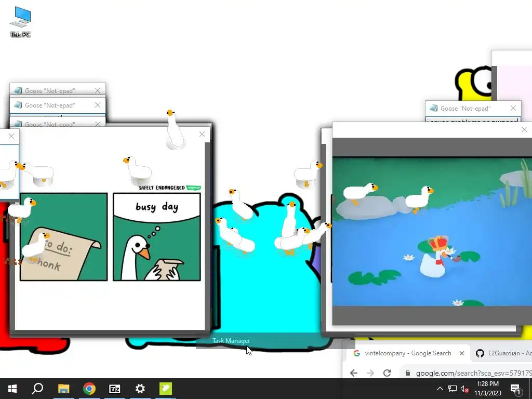Image resolution: width=532 pixels, height=399 pixels.
Task: Click top left Goose Not-epad title icon
Action: click(x=18, y=90)
